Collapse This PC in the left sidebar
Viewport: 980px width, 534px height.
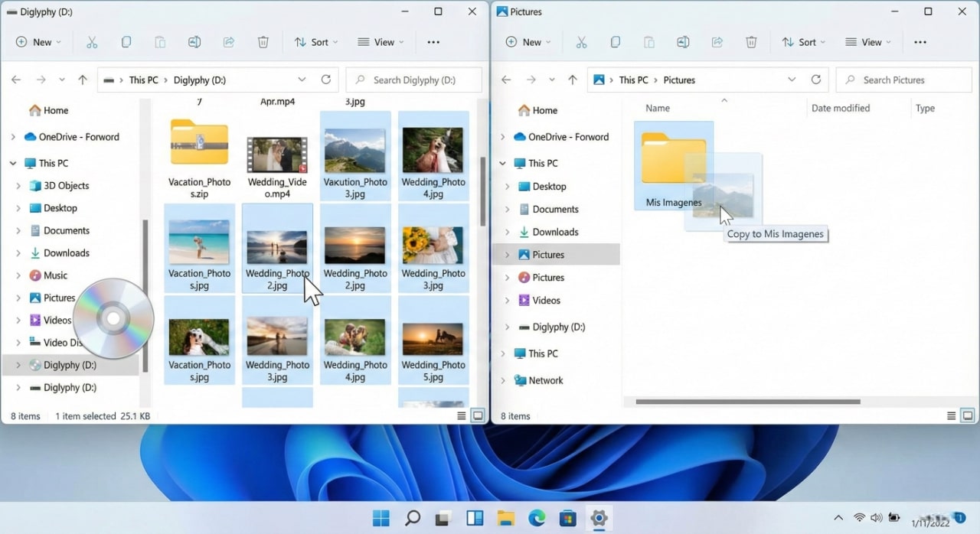14,163
